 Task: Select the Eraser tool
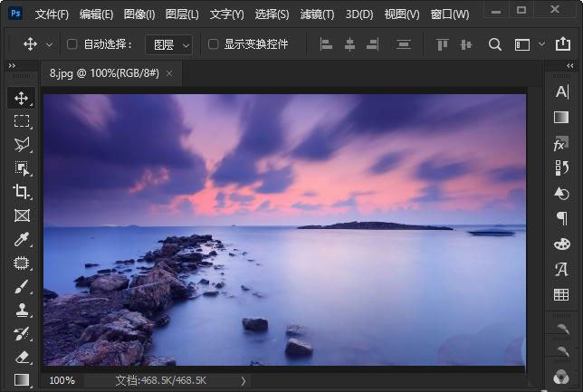coord(22,357)
